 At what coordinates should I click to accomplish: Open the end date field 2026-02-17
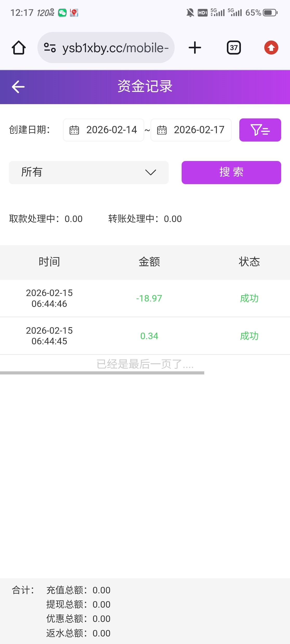click(199, 130)
